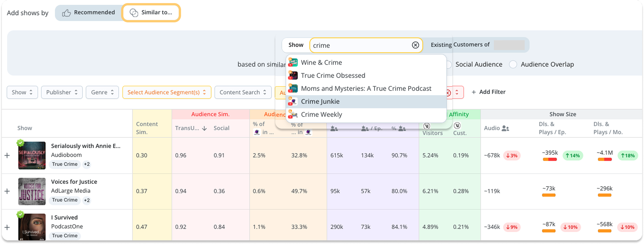Open Select Audience Segment(s) dropdown
This screenshot has height=244, width=644.
tap(167, 92)
